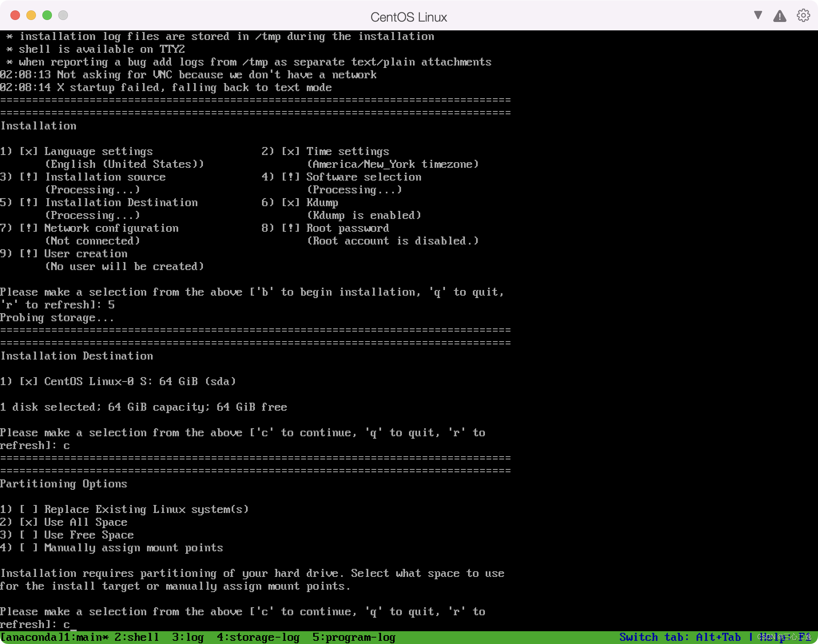Switch to the 4:storage-log tab
This screenshot has width=818, height=644.
pos(258,637)
